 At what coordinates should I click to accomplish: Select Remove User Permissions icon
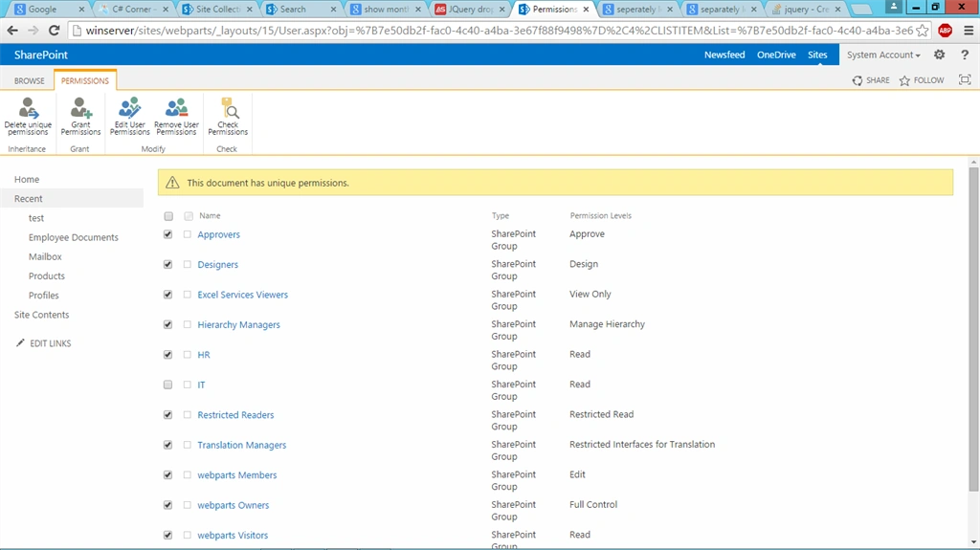(x=176, y=117)
